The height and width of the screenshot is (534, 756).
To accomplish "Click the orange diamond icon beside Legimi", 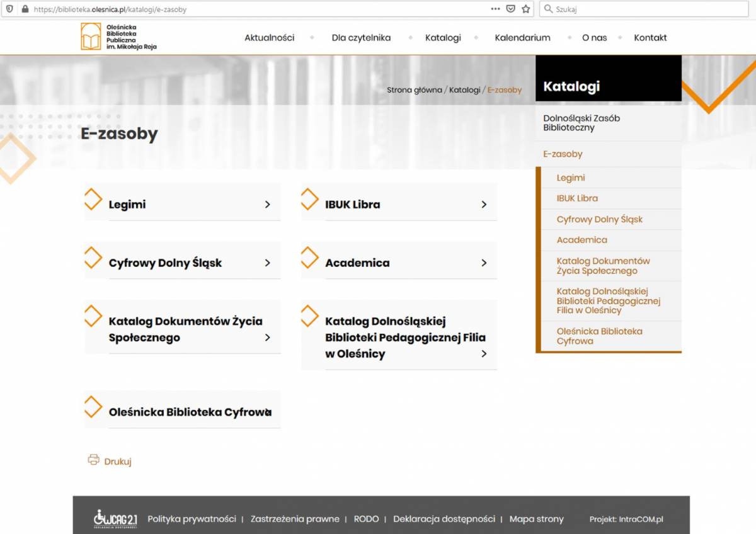I will coord(93,198).
